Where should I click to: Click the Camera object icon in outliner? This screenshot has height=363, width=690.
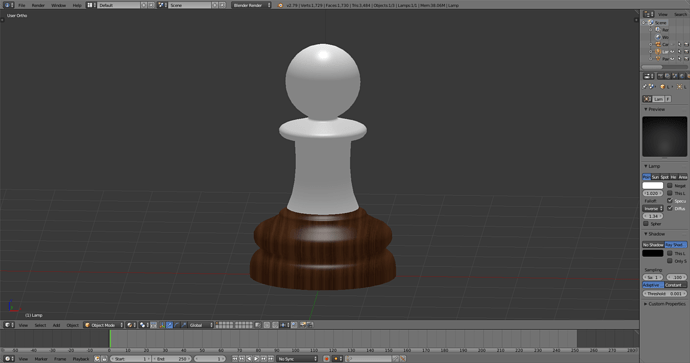tap(658, 44)
